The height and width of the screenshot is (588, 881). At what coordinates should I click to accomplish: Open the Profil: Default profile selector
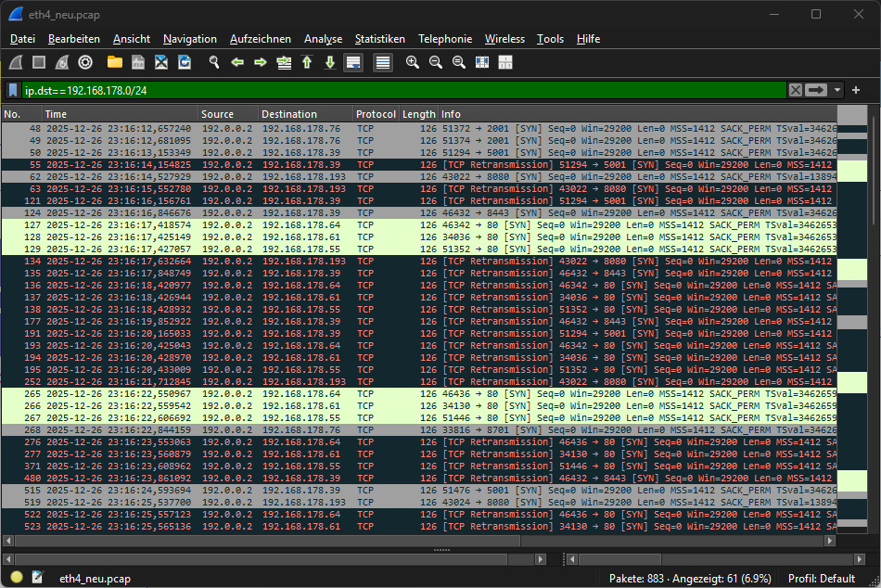(821, 579)
